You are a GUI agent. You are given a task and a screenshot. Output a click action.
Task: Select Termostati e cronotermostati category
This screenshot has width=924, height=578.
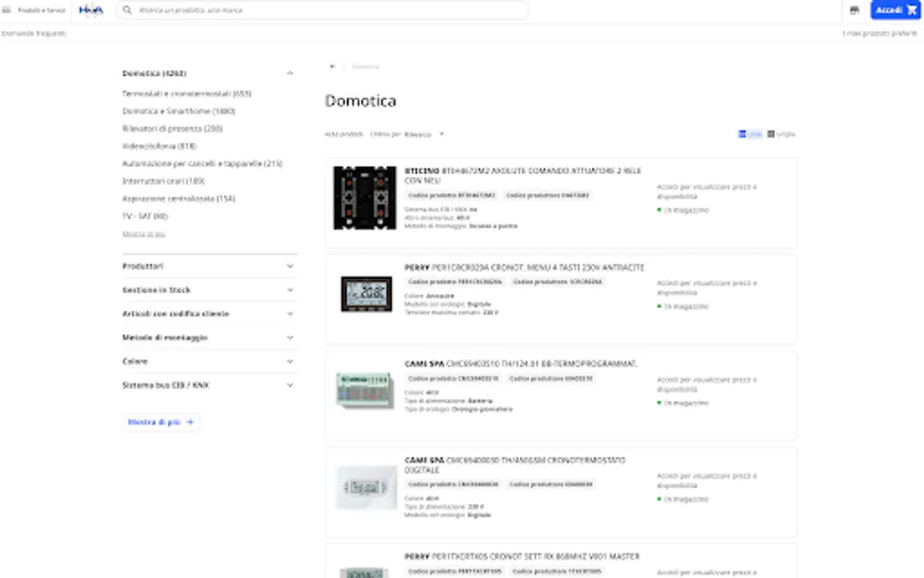(x=187, y=94)
